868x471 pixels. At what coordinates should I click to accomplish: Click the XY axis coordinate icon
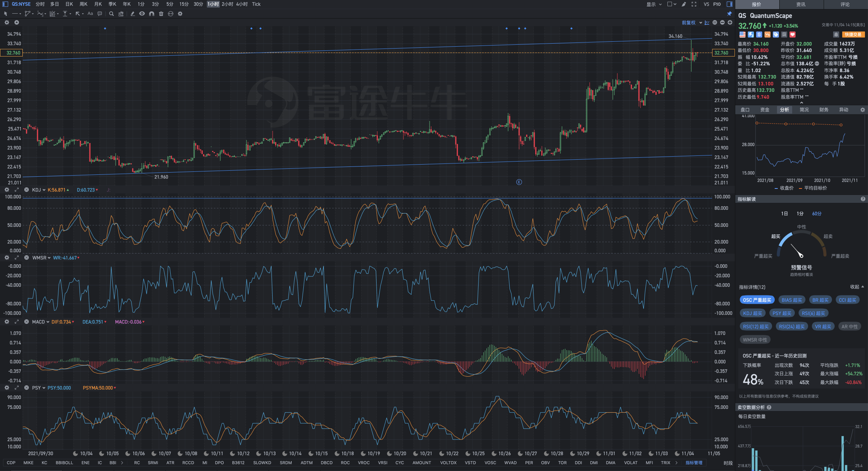click(707, 23)
